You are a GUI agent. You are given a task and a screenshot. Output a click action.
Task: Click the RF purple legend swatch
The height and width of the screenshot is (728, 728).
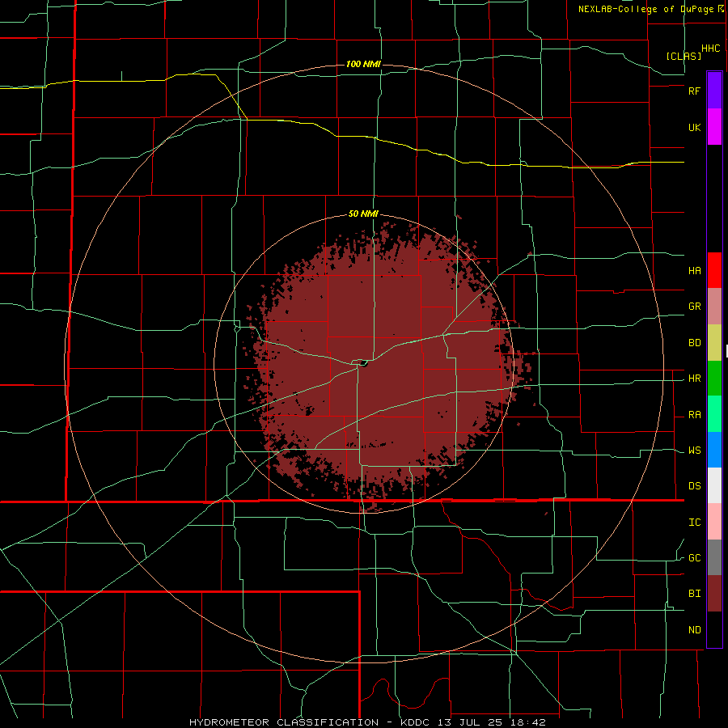714,91
